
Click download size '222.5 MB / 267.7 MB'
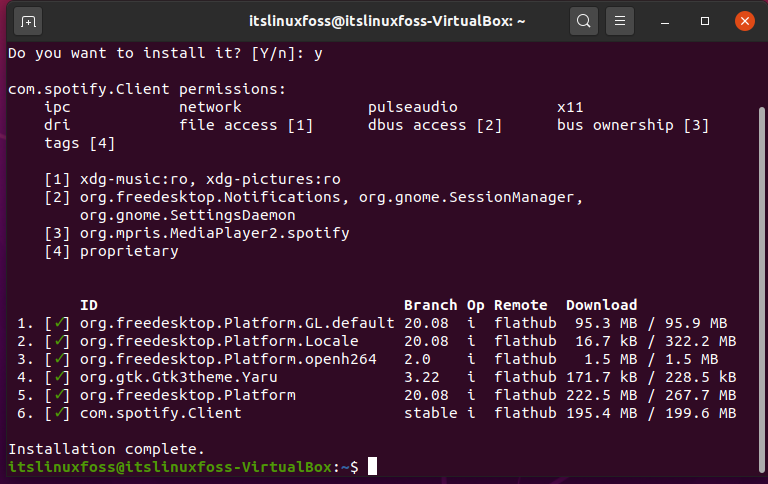click(x=651, y=395)
